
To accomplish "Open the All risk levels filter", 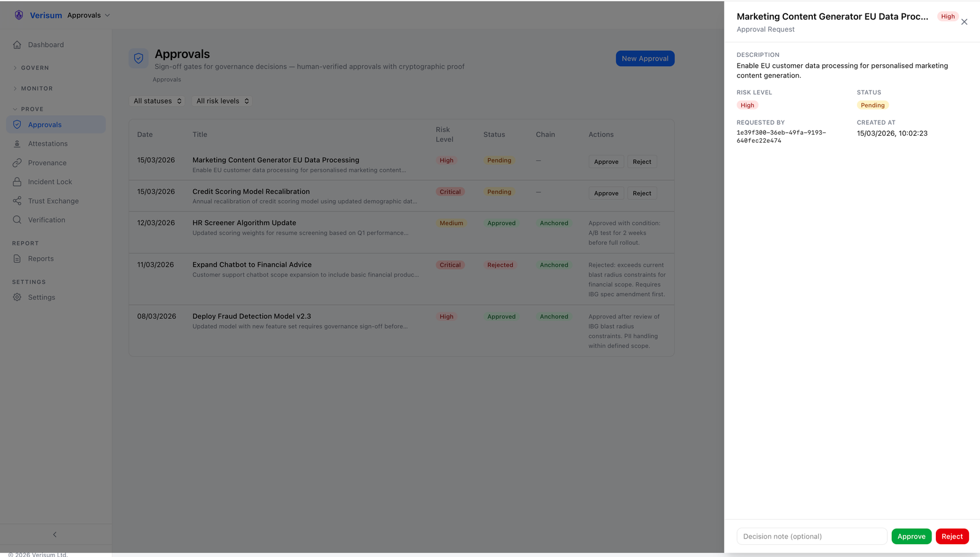I will point(222,100).
